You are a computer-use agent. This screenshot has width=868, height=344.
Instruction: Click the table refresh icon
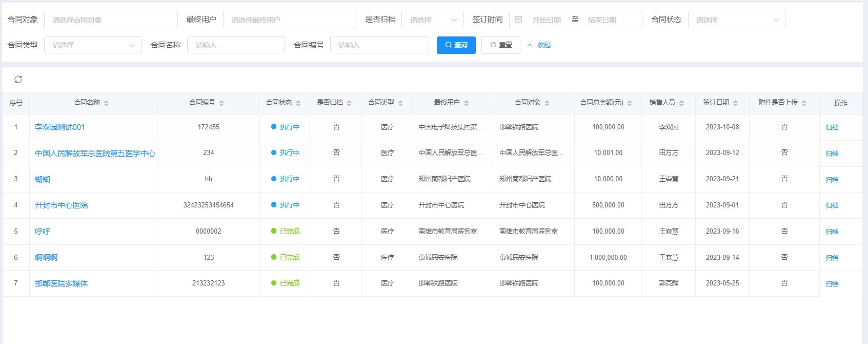pyautogui.click(x=18, y=80)
